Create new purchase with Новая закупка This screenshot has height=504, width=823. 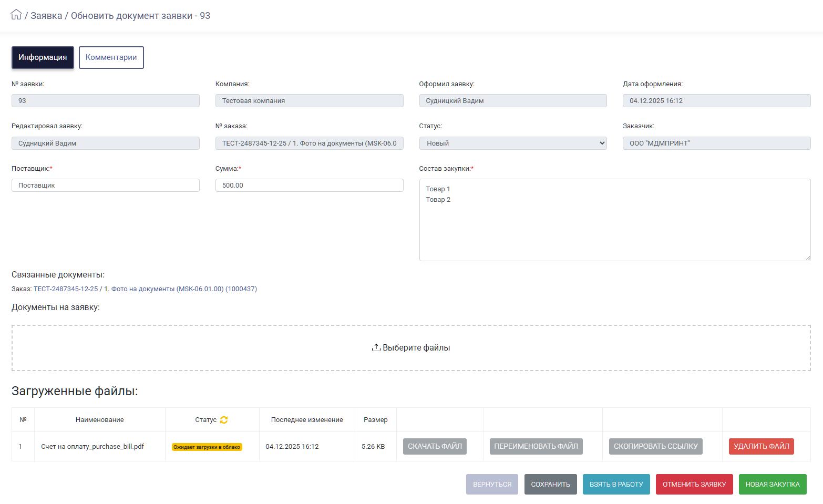[x=772, y=484]
